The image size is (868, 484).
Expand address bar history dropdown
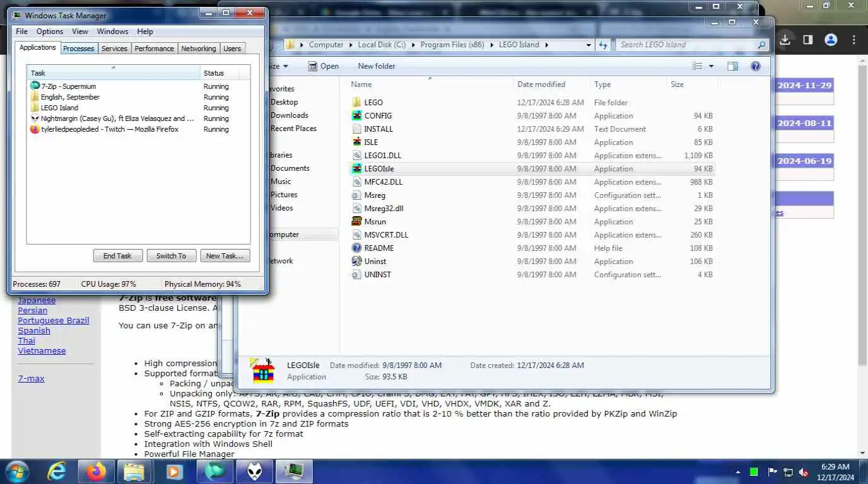[x=589, y=45]
